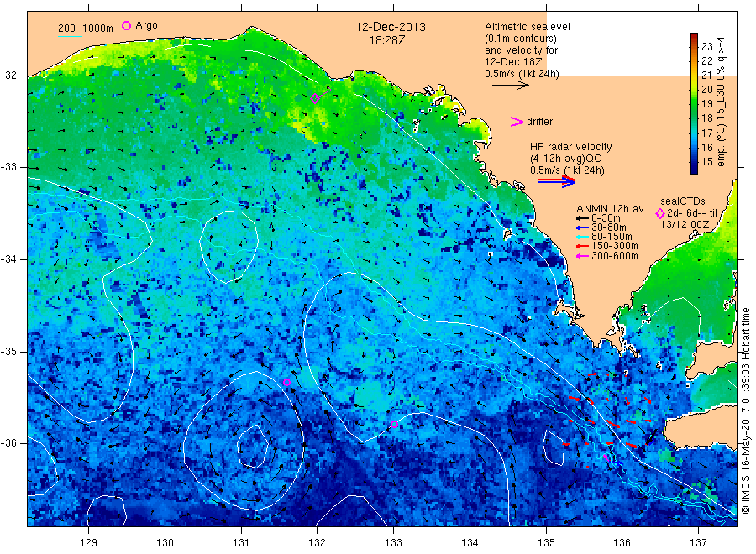
Task: Click the "30-80m" depth range label
Action: 608,227
